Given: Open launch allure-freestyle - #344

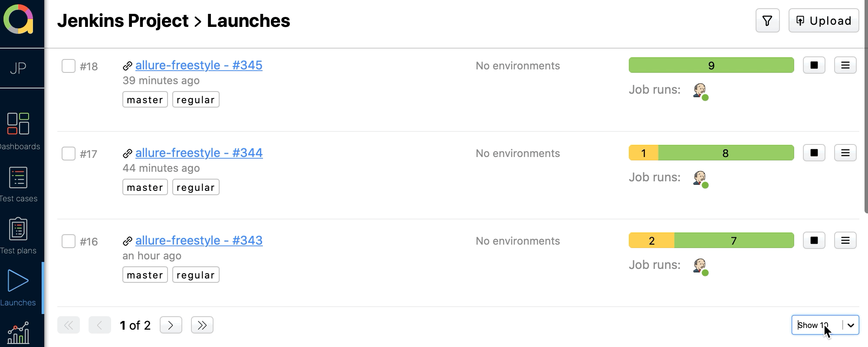Looking at the screenshot, I should tap(199, 153).
